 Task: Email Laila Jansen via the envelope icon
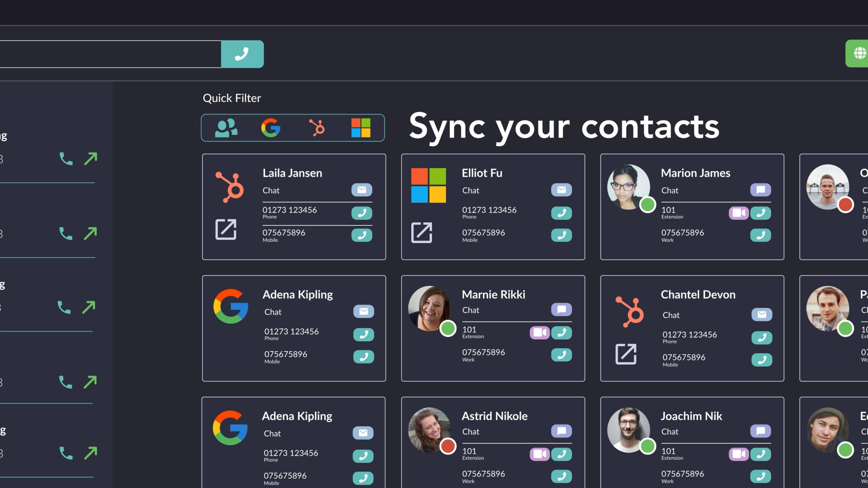361,190
